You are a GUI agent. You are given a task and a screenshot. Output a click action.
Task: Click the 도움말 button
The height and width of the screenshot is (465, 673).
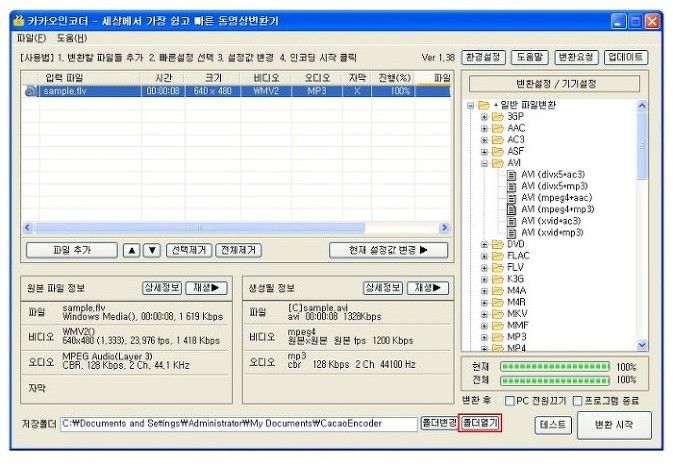coord(530,57)
